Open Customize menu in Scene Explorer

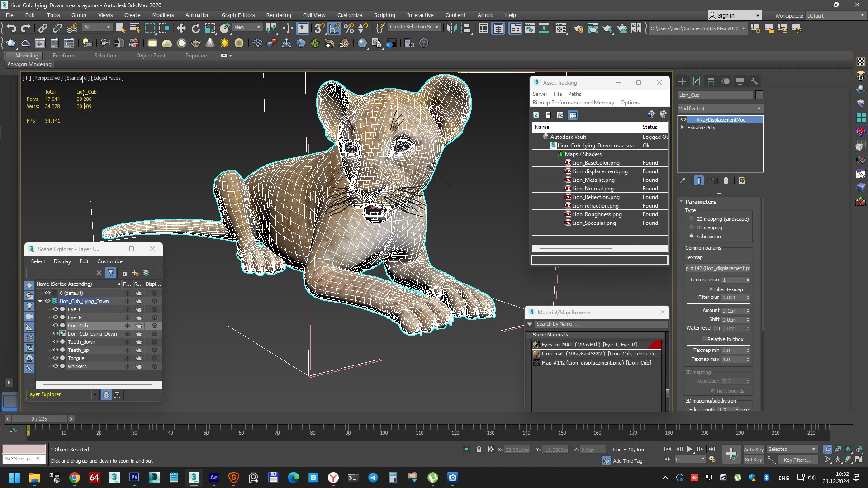pos(110,261)
